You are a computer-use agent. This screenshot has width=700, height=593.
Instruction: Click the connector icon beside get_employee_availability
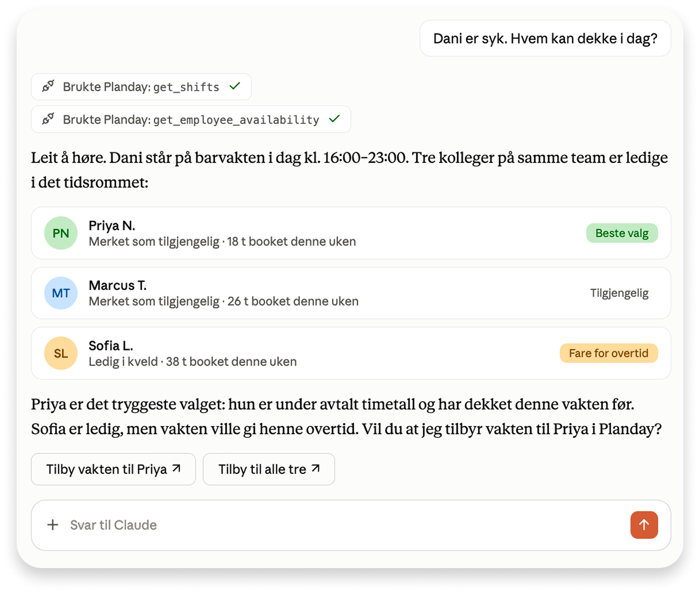point(48,119)
